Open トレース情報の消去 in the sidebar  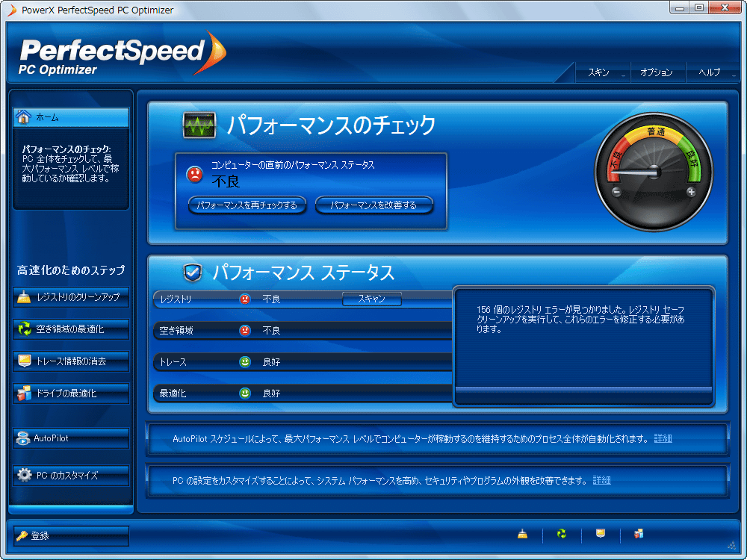pos(71,361)
